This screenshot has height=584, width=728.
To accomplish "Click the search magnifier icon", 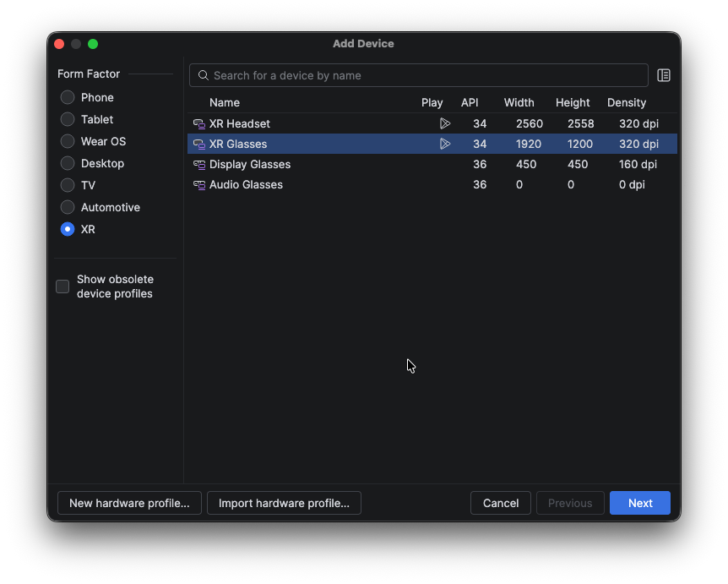I will (x=204, y=75).
